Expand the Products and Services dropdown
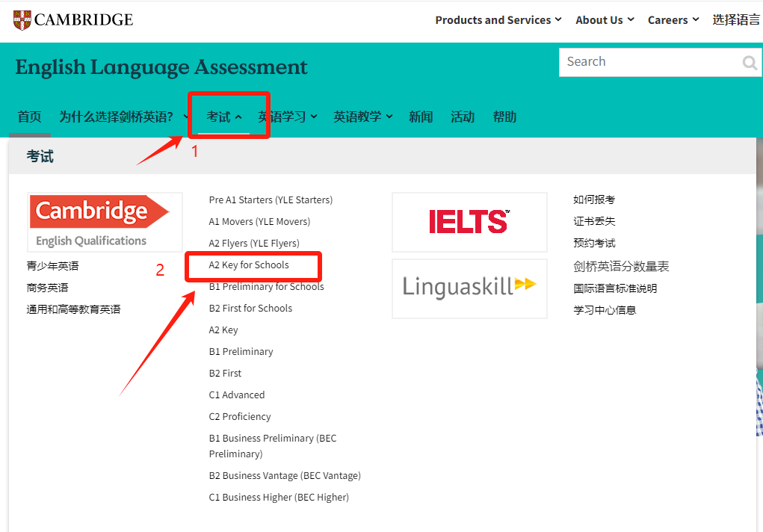The height and width of the screenshot is (532, 763). (x=498, y=20)
